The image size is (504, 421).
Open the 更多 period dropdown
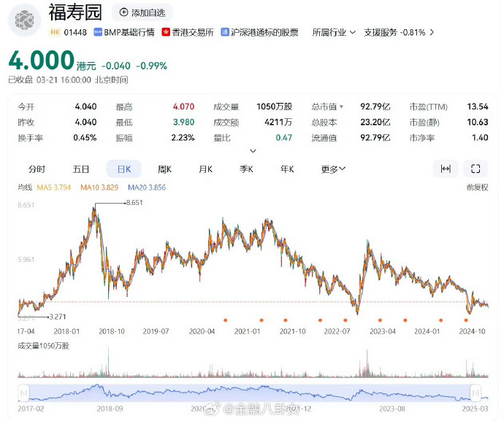[x=333, y=169]
